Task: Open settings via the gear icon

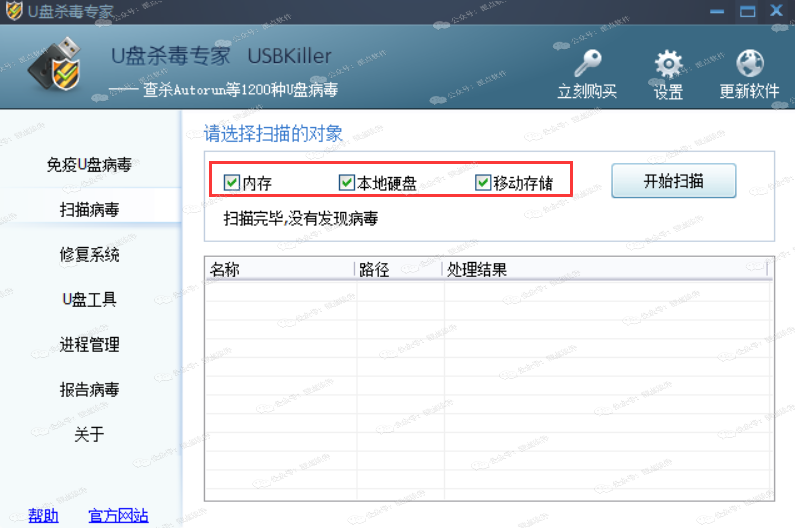Action: pyautogui.click(x=668, y=64)
